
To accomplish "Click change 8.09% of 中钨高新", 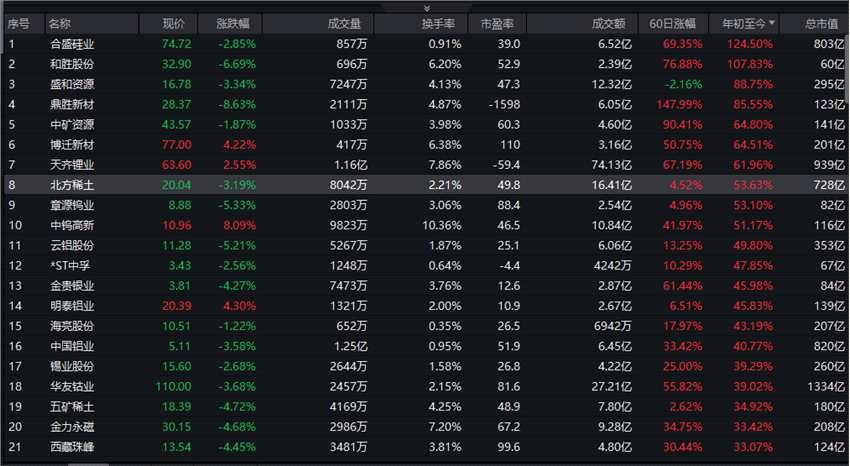I will point(240,225).
